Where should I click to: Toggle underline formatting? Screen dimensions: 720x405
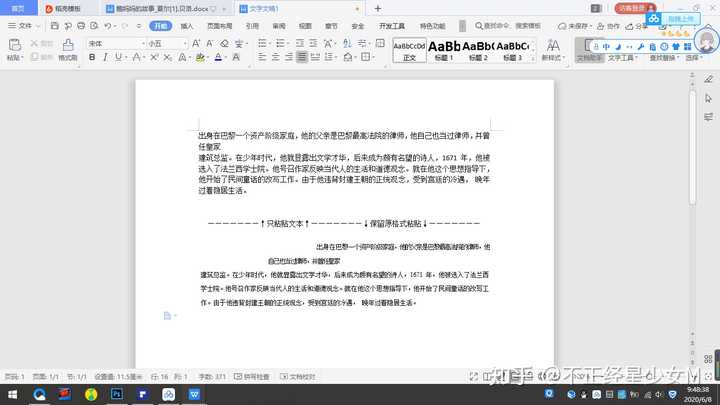click(x=118, y=57)
